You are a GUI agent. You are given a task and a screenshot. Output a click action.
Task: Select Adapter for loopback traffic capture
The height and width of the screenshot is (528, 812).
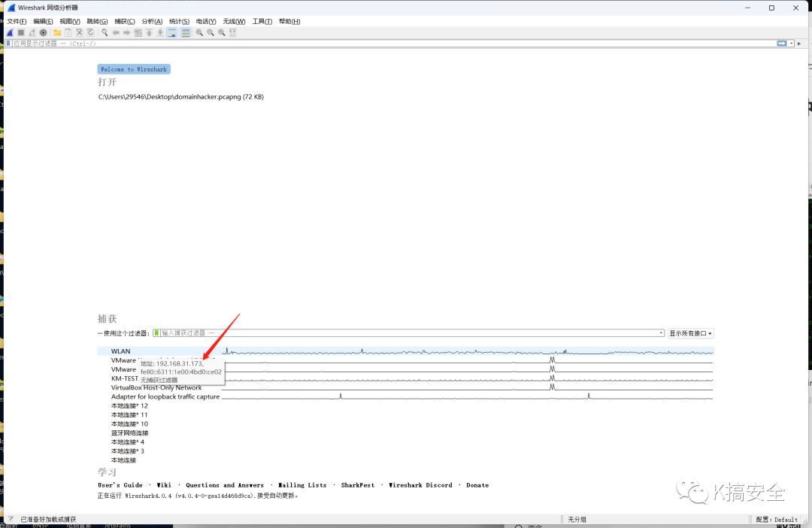(405, 397)
